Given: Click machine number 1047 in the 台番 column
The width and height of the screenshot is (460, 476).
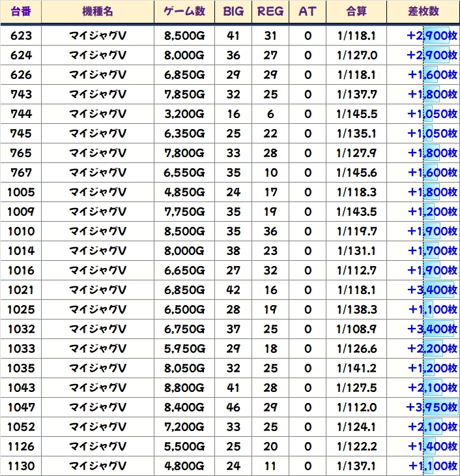Looking at the screenshot, I should (x=21, y=408).
